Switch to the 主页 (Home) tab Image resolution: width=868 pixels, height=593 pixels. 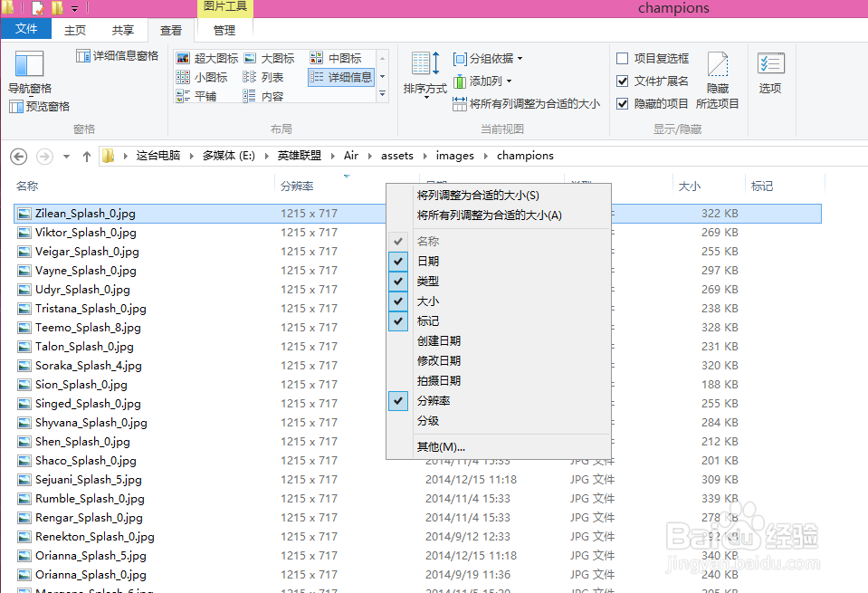[x=75, y=30]
